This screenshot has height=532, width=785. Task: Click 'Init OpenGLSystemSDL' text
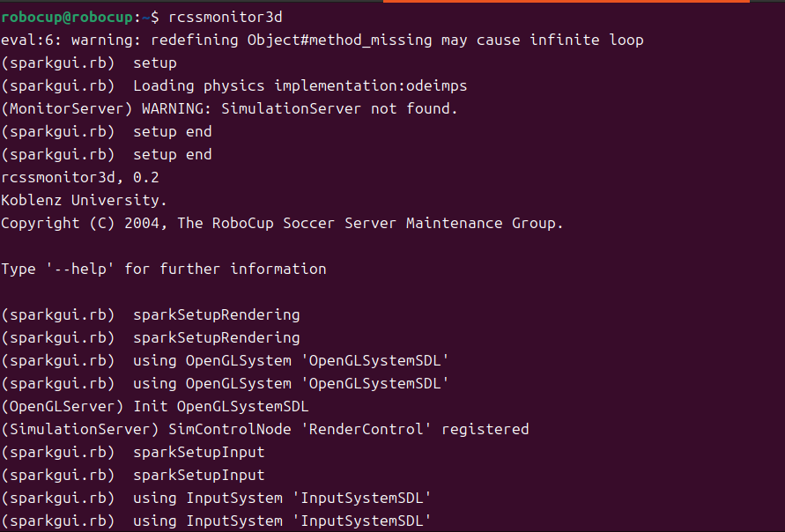click(x=221, y=406)
